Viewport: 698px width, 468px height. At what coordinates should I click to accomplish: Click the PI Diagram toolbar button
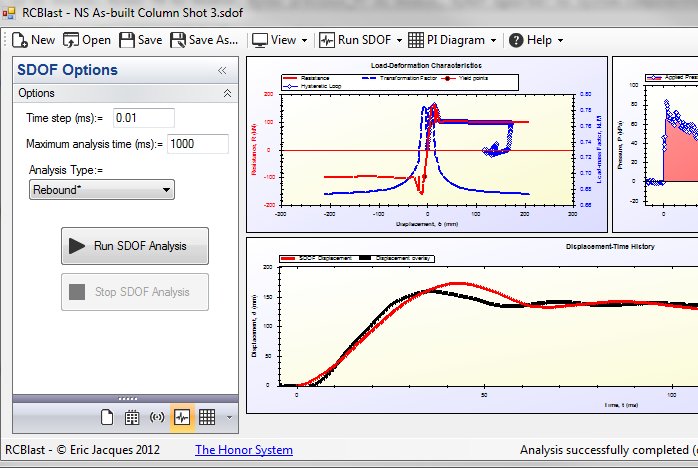[x=446, y=40]
